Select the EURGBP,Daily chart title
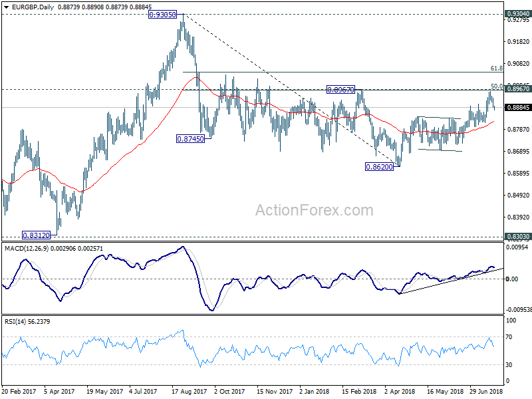The height and width of the screenshot is (399, 532). [x=33, y=7]
